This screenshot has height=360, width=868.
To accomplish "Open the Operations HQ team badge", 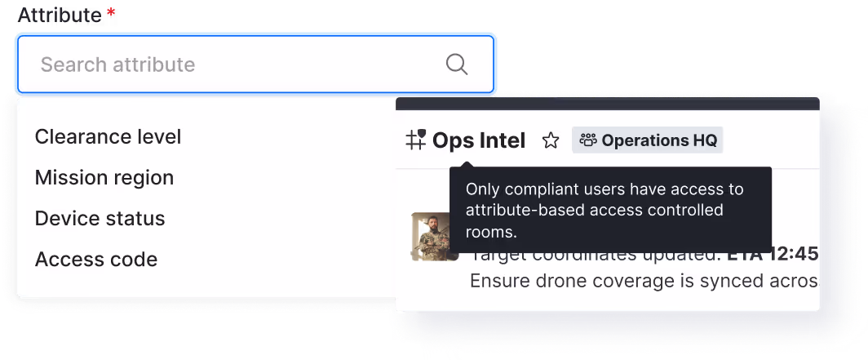I will [x=647, y=140].
